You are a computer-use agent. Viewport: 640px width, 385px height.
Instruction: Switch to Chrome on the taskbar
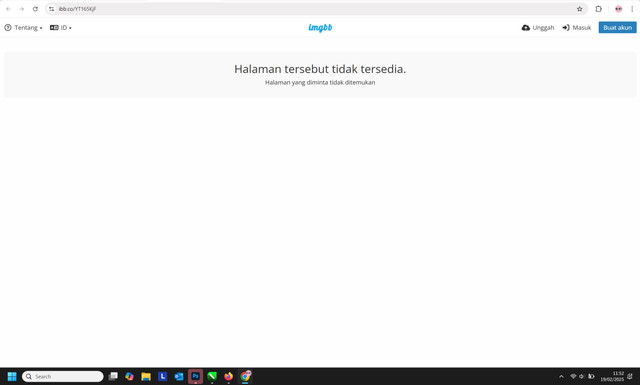click(245, 376)
